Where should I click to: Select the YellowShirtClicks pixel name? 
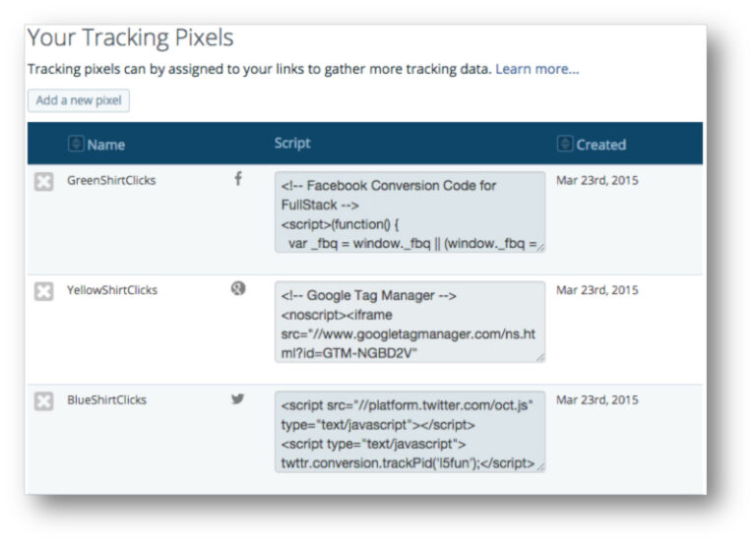pos(112,290)
